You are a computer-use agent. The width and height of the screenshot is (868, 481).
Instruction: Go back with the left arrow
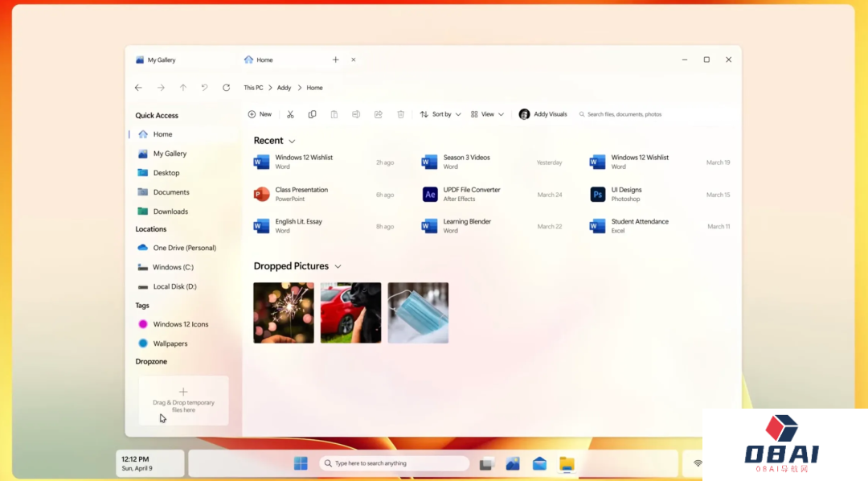coord(138,88)
